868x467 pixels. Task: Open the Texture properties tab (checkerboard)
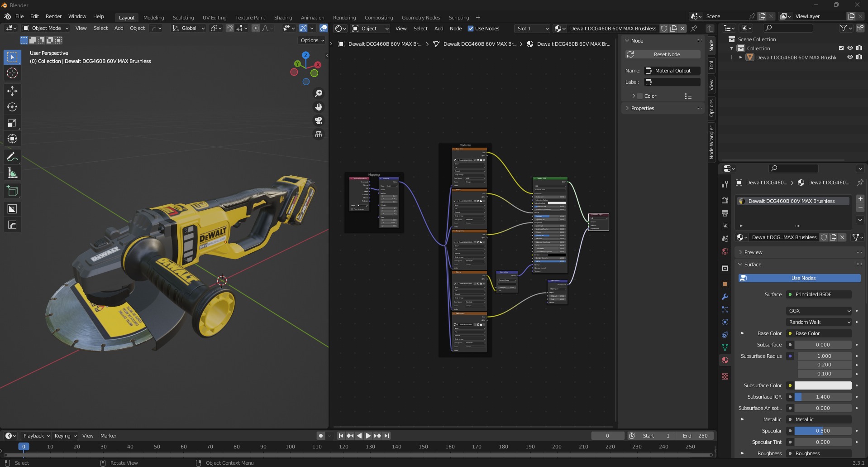click(x=725, y=376)
